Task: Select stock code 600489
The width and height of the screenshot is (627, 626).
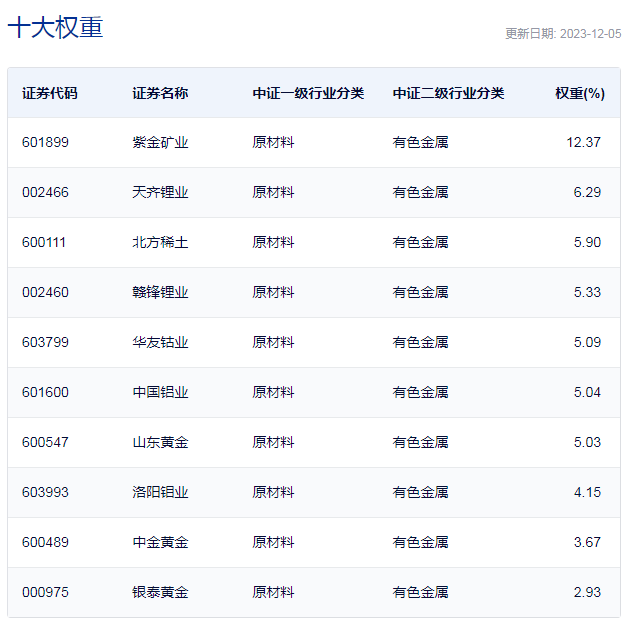Action: [x=45, y=542]
